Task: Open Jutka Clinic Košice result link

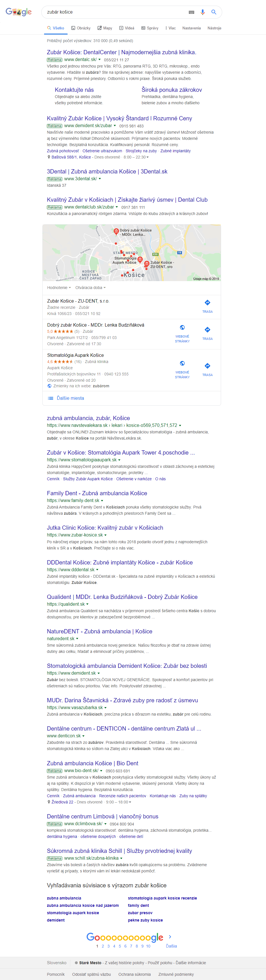Action: (105, 528)
